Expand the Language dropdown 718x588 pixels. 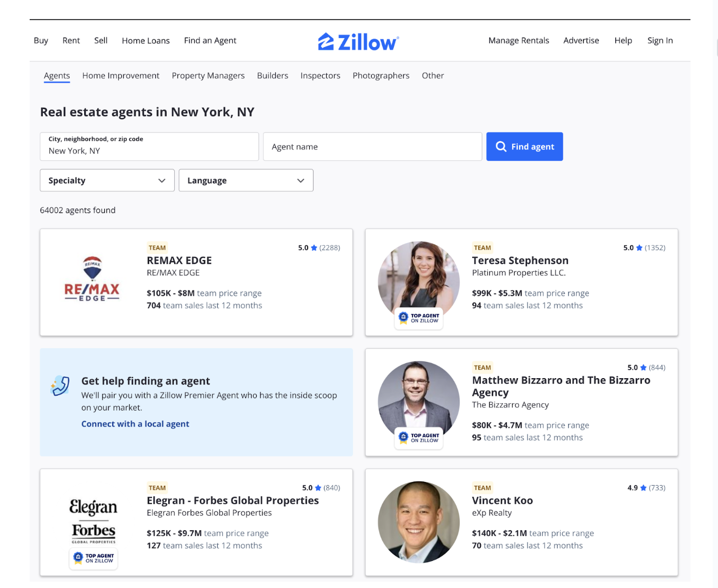(x=246, y=181)
